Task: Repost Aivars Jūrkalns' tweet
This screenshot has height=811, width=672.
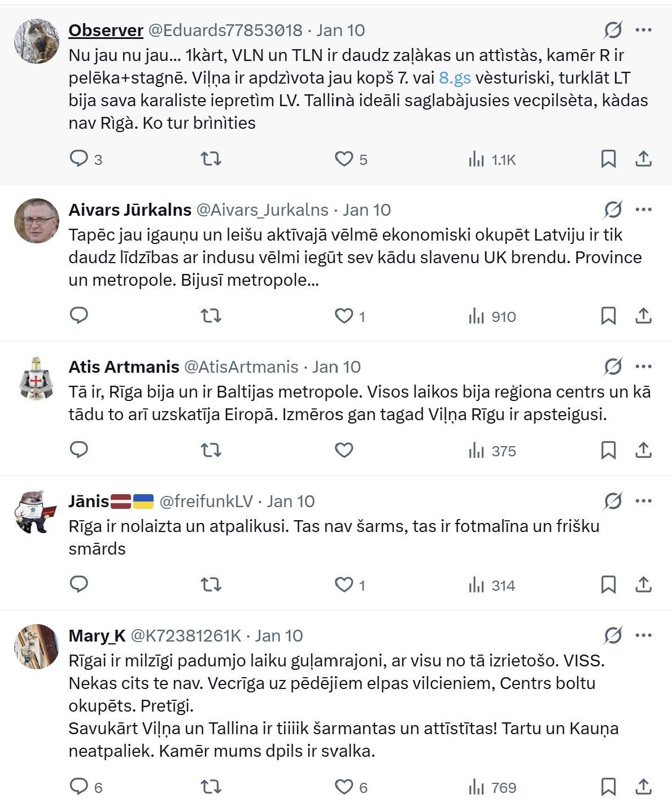Action: pos(211,315)
